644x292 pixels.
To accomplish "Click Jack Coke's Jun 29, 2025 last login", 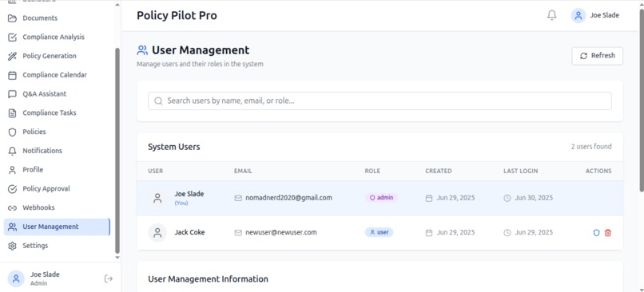I will click(x=534, y=232).
